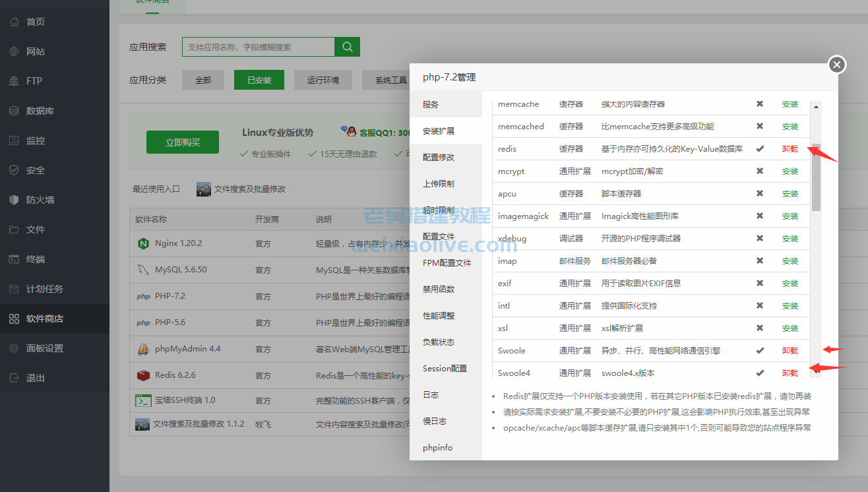This screenshot has height=492, width=868.
Task: Open the FPM配置文件 tab
Action: coord(446,262)
